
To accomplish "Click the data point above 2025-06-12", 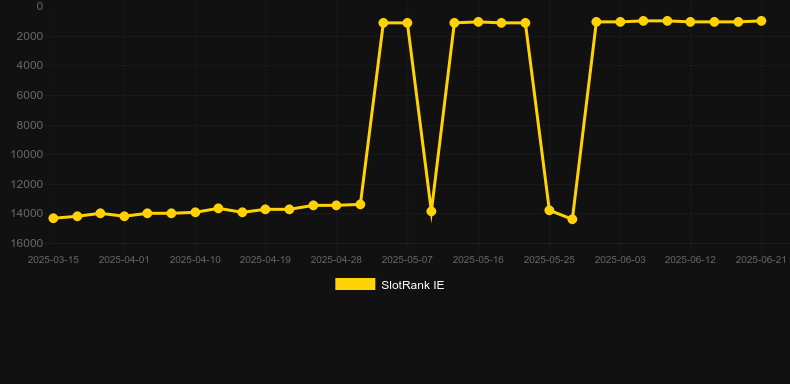I will point(691,22).
